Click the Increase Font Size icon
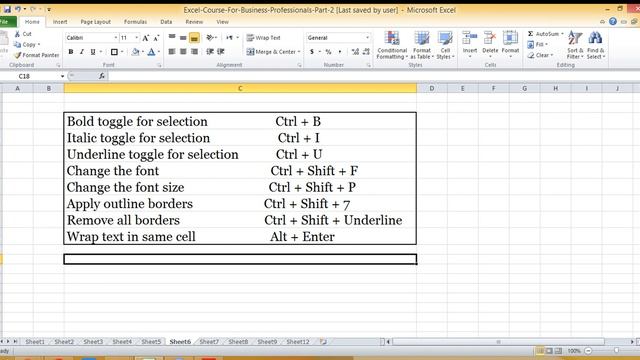Screen dimensions: 640x360 (145, 38)
